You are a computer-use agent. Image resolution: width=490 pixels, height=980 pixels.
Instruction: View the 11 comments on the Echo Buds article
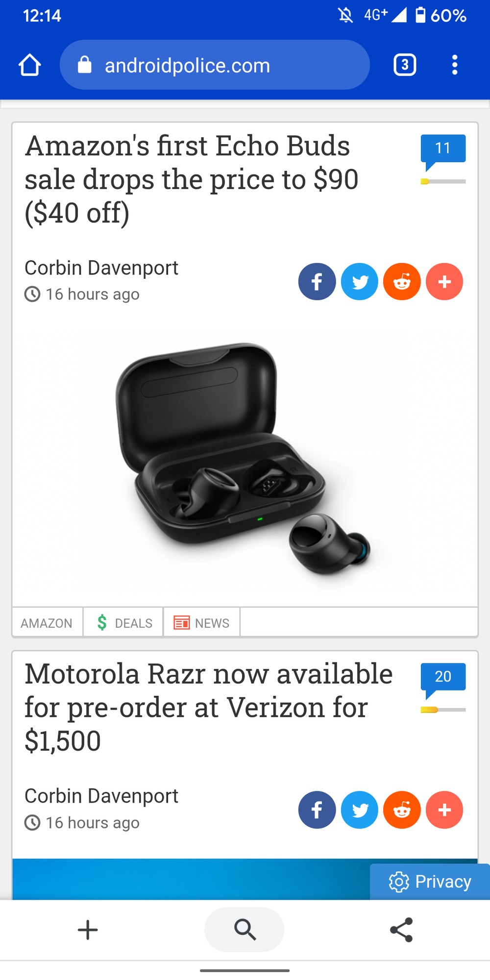point(443,152)
